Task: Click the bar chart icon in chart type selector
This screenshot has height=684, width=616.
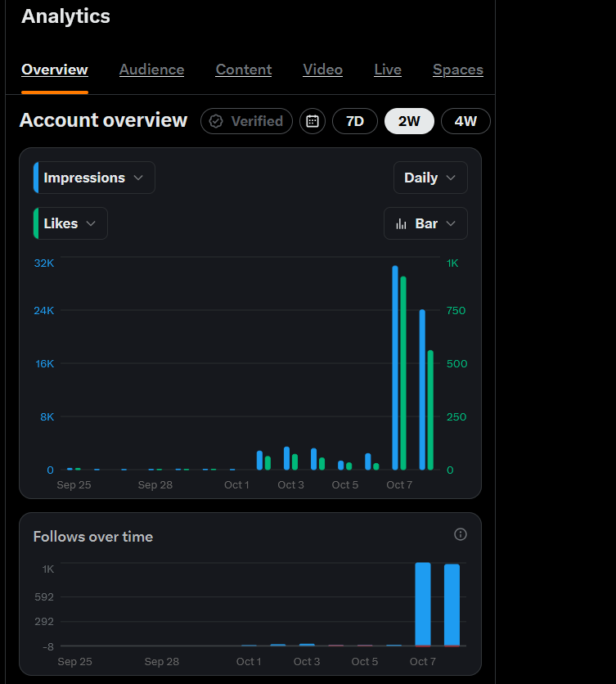Action: [x=401, y=224]
